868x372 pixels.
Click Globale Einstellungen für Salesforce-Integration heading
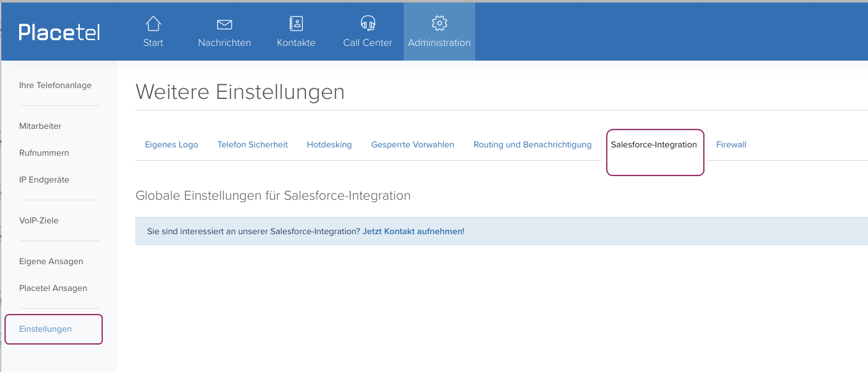[273, 195]
